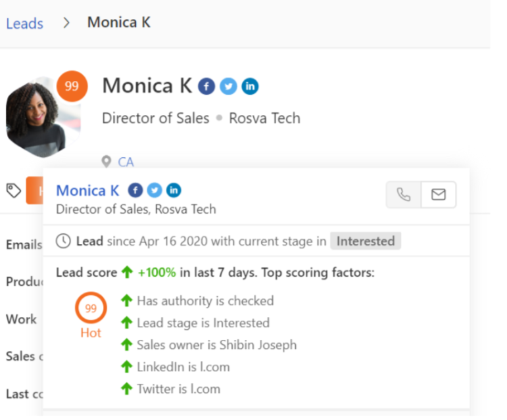Click the 99 Hot score ring
This screenshot has height=420, width=507.
[91, 308]
